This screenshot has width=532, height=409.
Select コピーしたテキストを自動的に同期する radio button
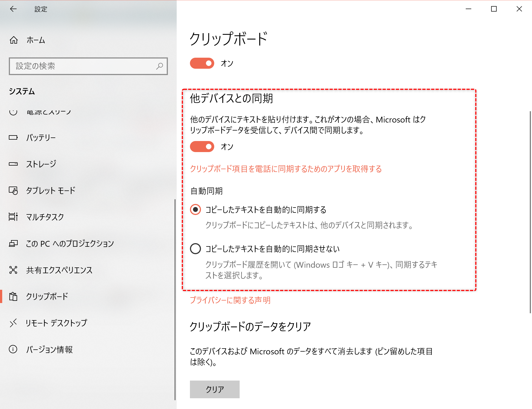click(x=195, y=209)
